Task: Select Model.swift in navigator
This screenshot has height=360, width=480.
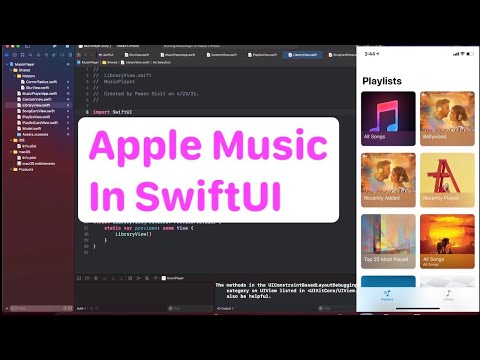Action: (x=29, y=129)
